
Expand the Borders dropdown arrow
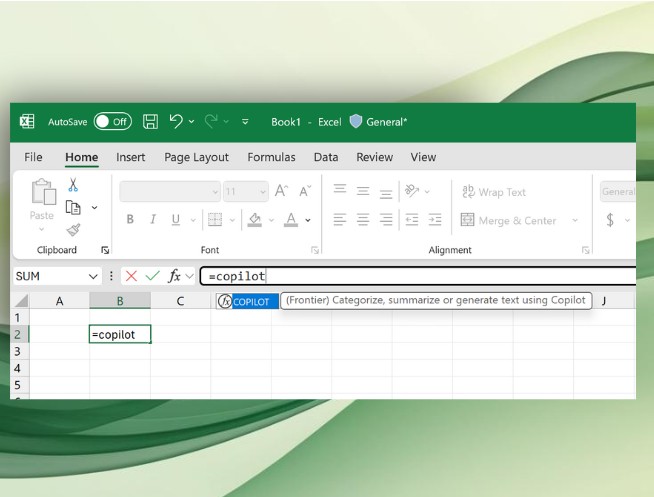tap(232, 220)
